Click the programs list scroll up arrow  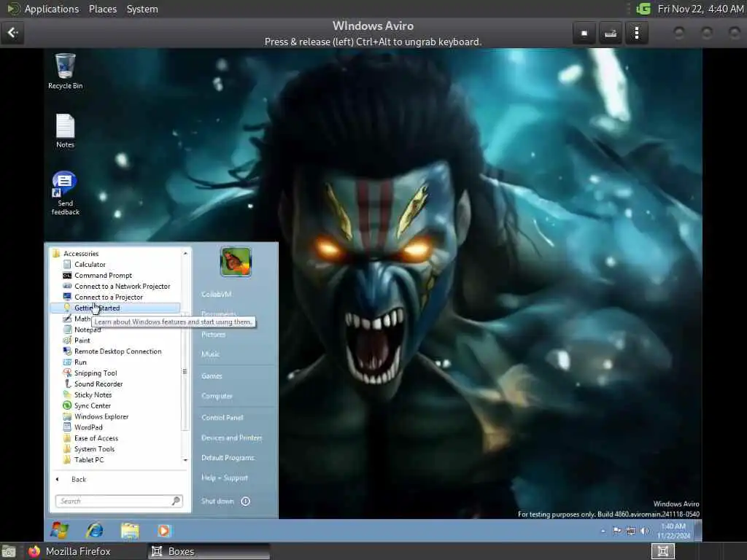[x=185, y=253]
